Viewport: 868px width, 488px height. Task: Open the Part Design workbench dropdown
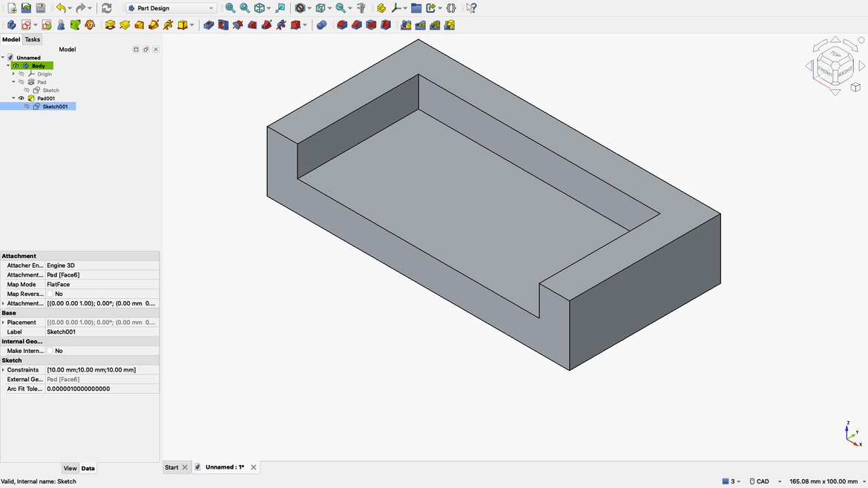(169, 7)
